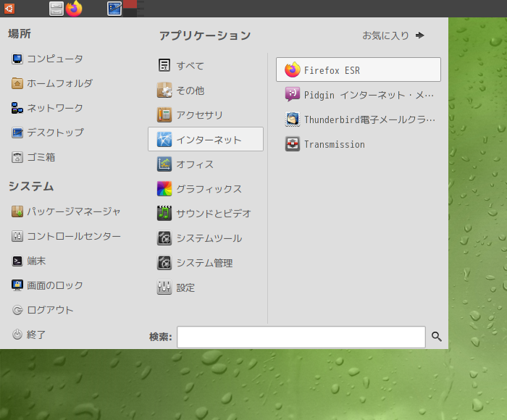Open the ホームフォルダ home folder

click(x=52, y=83)
